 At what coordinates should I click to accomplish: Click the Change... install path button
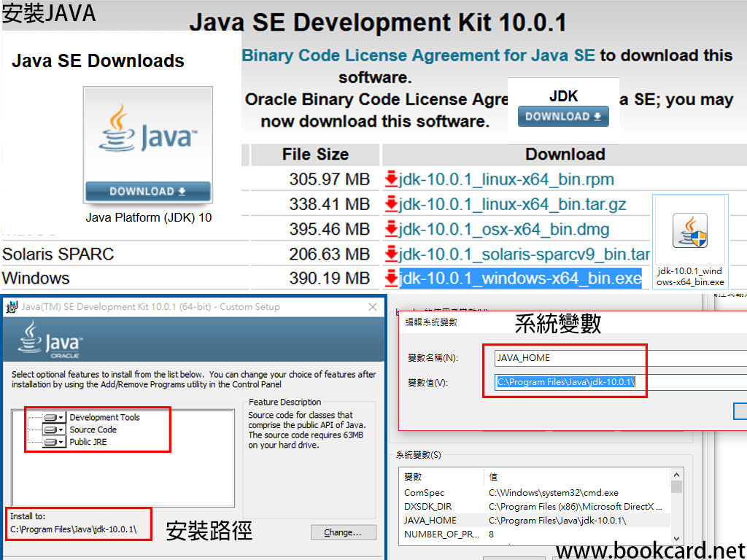[343, 532]
